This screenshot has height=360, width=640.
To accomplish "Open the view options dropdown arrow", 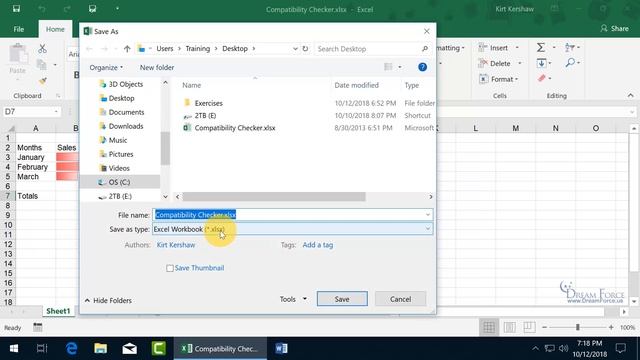I will pos(400,67).
